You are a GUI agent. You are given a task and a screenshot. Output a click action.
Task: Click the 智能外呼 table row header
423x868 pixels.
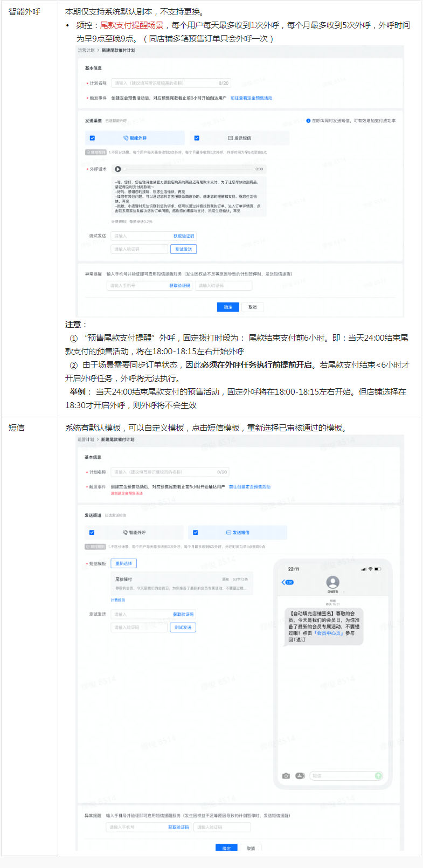click(x=24, y=11)
